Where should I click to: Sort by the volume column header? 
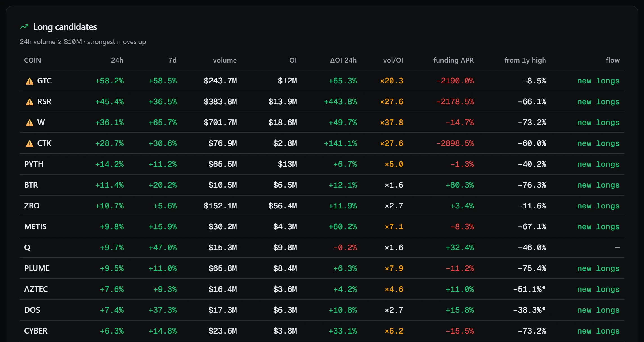tap(225, 60)
